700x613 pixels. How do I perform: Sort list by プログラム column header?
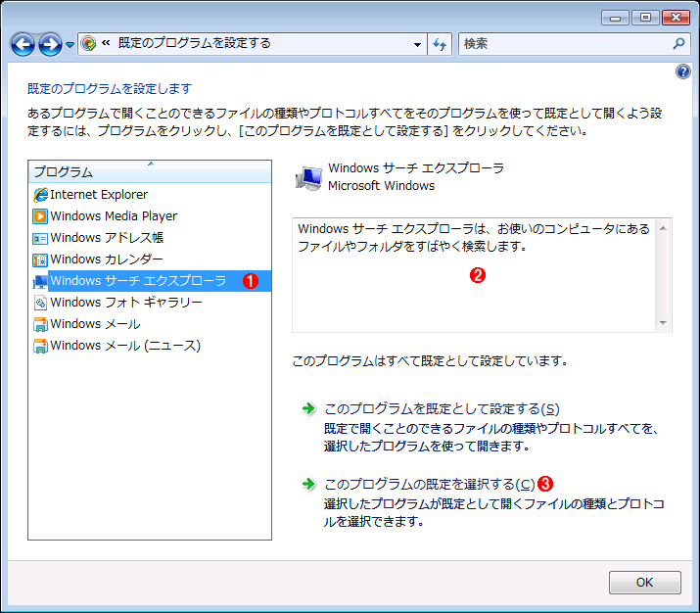click(150, 172)
